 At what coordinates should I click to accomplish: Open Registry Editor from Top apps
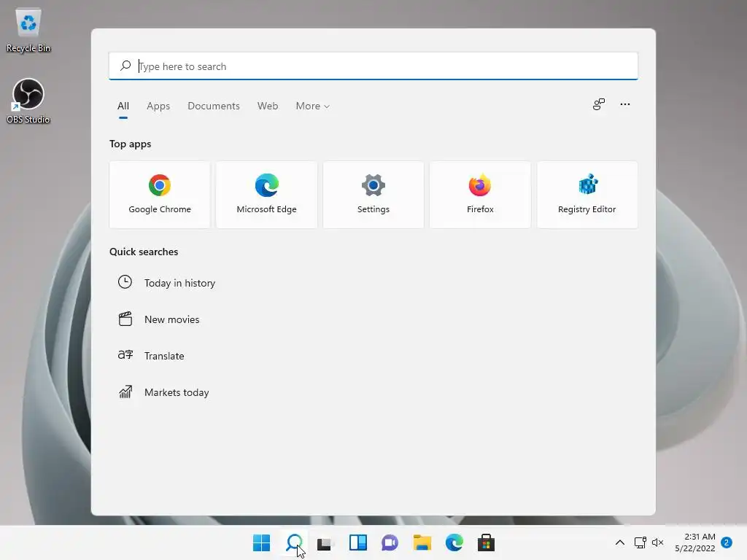pyautogui.click(x=587, y=194)
